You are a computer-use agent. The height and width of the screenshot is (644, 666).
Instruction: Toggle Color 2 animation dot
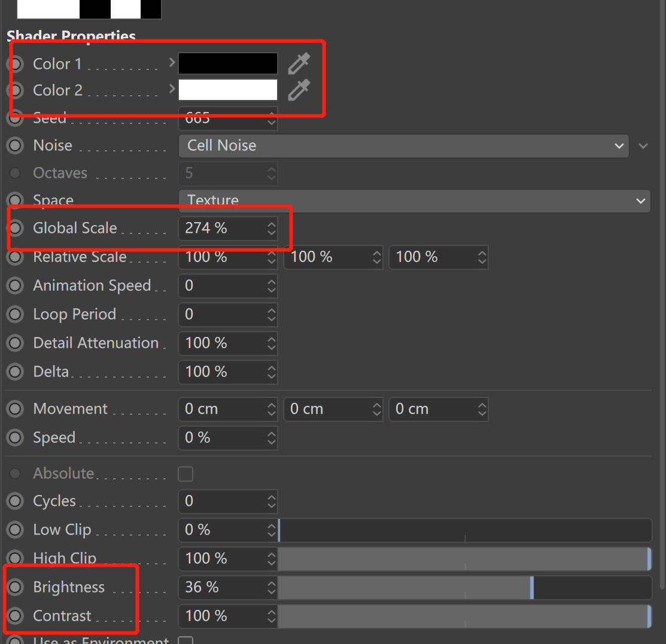pos(16,90)
